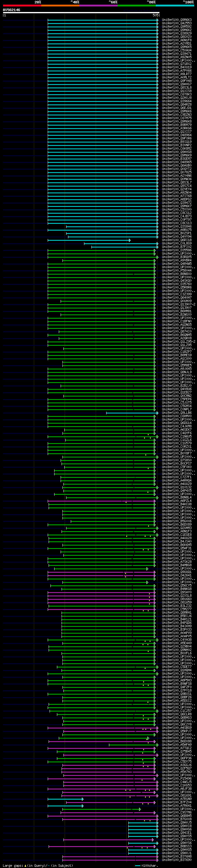Choose the UniRef100_Q874I0 hit label
This screenshot has height=868, width=197.
pyautogui.click(x=176, y=332)
